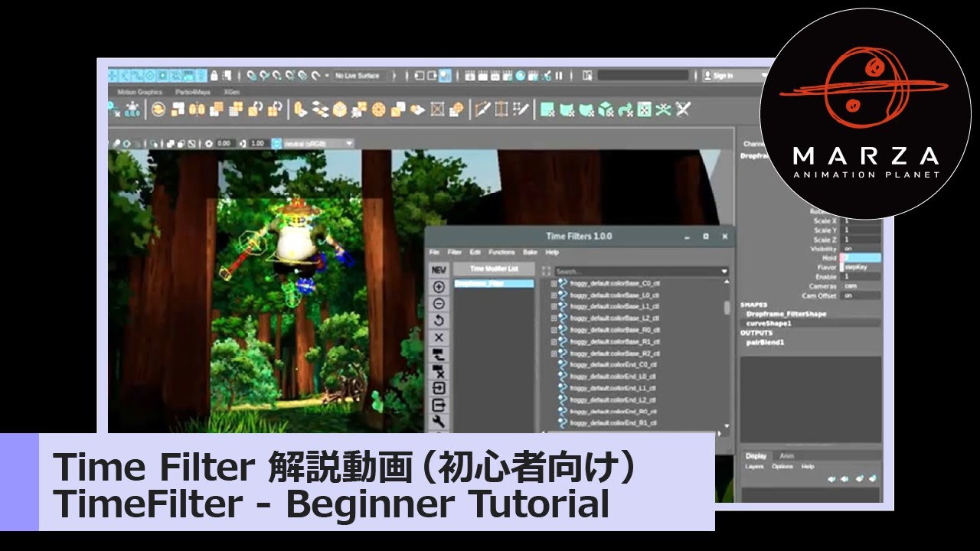
Task: Click the export arrow-out-of-box icon in Time Filters
Action: click(439, 405)
